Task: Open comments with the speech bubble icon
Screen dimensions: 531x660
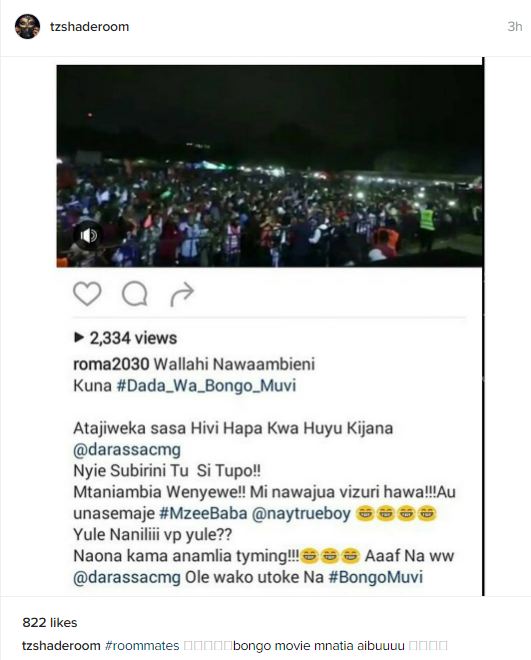Action: tap(135, 293)
